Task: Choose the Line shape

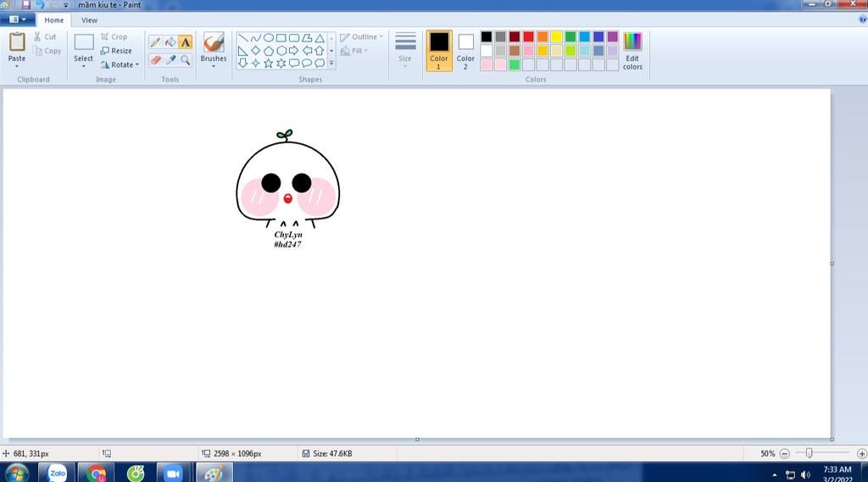Action: [242, 38]
